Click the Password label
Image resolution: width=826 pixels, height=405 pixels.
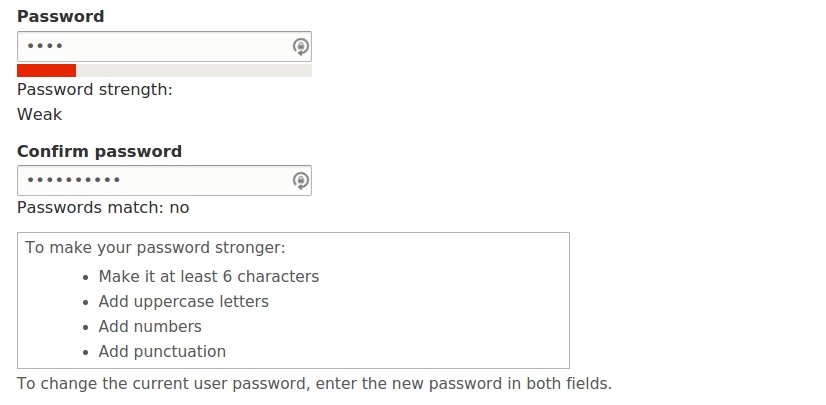(61, 16)
